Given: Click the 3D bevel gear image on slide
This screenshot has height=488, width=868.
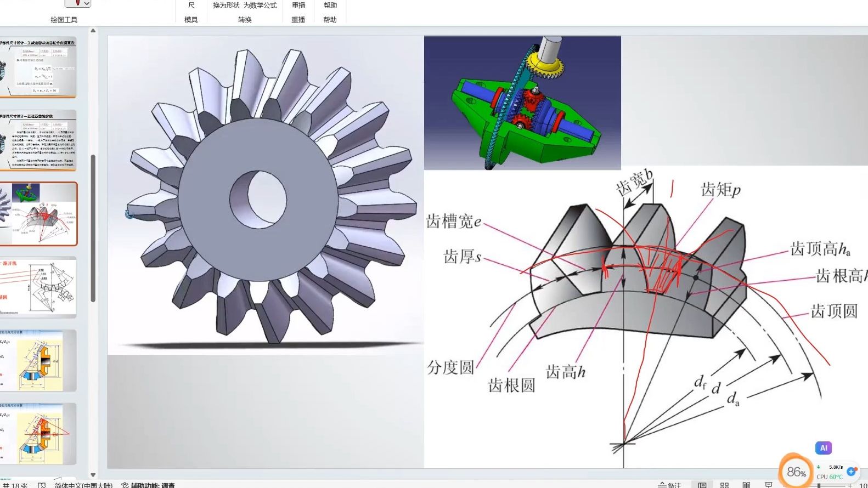Looking at the screenshot, I should click(x=266, y=195).
